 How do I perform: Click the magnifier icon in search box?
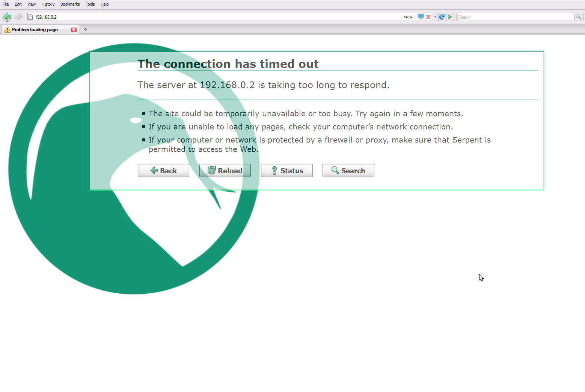click(579, 17)
